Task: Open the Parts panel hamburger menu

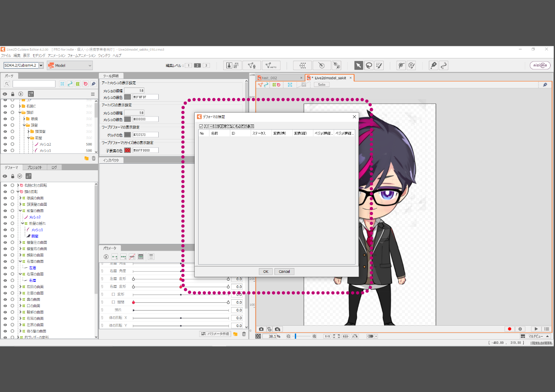Action: 92,94
